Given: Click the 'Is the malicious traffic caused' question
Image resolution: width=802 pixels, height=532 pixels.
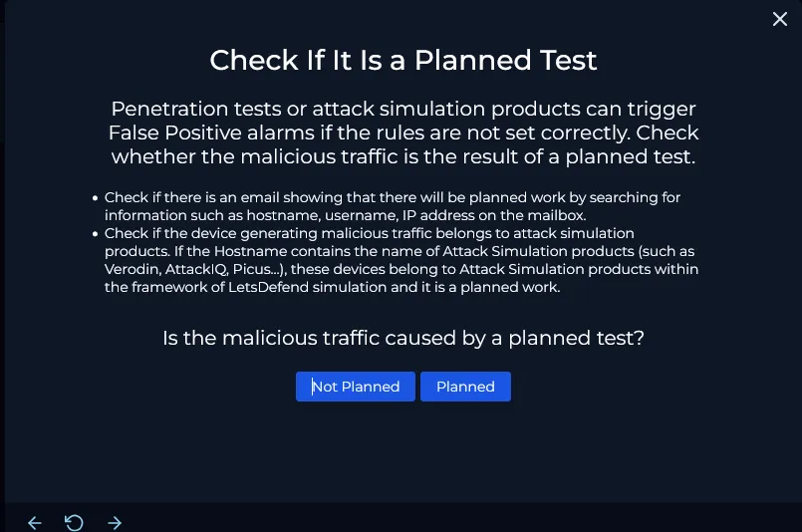Looking at the screenshot, I should click(403, 339).
